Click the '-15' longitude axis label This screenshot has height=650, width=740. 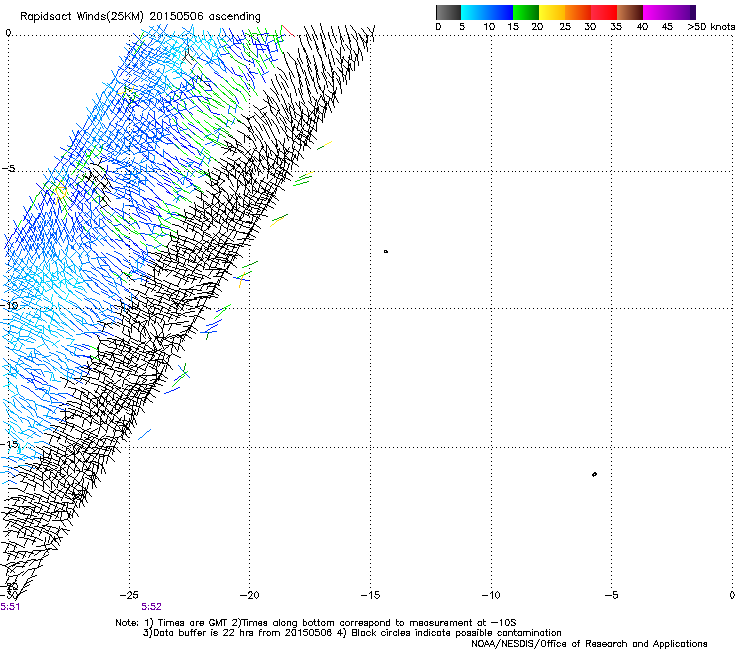tap(370, 595)
